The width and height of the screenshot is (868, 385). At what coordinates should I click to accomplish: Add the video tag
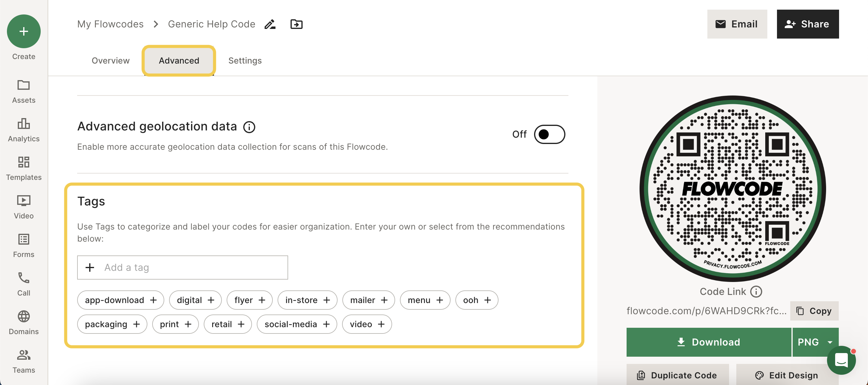[367, 324]
